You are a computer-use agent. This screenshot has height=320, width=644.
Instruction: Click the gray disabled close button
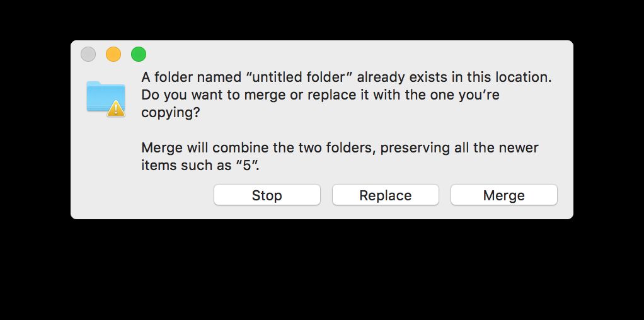[88, 54]
